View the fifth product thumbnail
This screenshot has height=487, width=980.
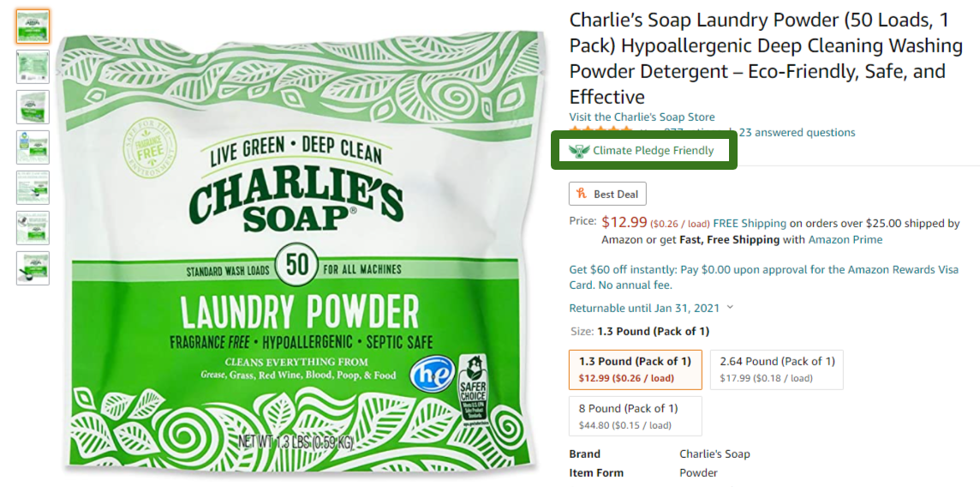click(x=33, y=188)
